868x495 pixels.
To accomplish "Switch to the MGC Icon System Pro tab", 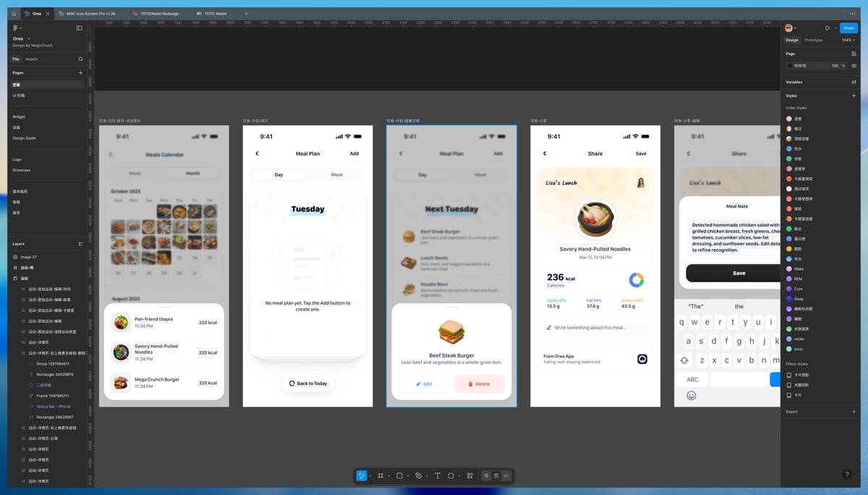I will [90, 14].
